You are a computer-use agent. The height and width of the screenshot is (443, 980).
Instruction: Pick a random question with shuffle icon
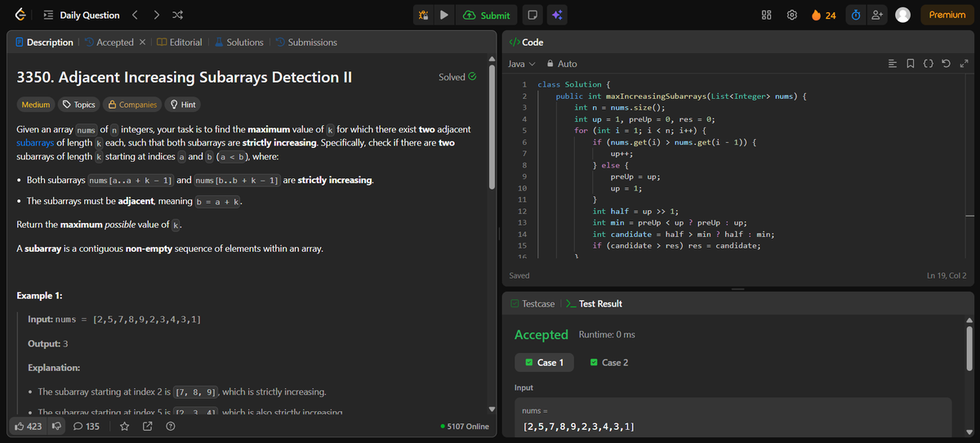[x=178, y=15]
